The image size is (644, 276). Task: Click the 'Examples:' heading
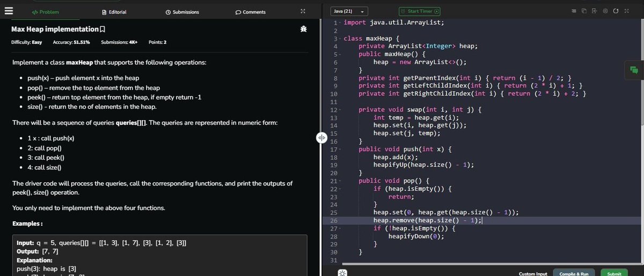tap(27, 223)
